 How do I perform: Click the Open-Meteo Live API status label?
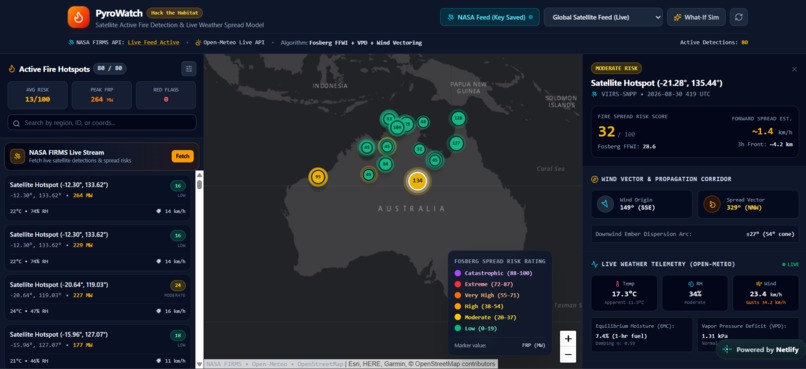point(230,43)
